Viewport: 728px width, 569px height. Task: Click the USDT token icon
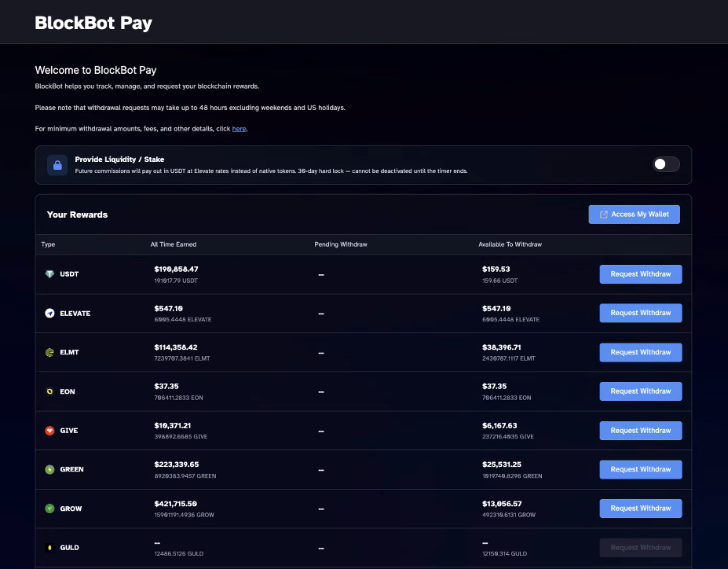(x=49, y=274)
